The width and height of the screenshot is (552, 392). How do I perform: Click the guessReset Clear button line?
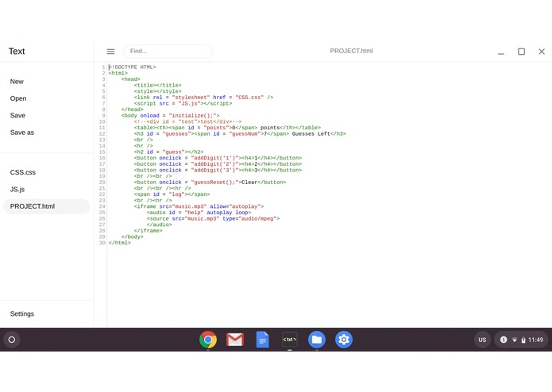click(x=210, y=182)
